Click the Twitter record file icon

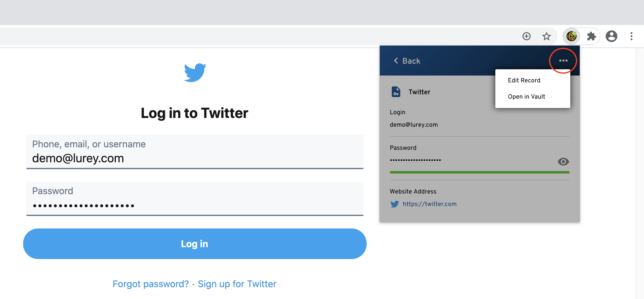[396, 92]
